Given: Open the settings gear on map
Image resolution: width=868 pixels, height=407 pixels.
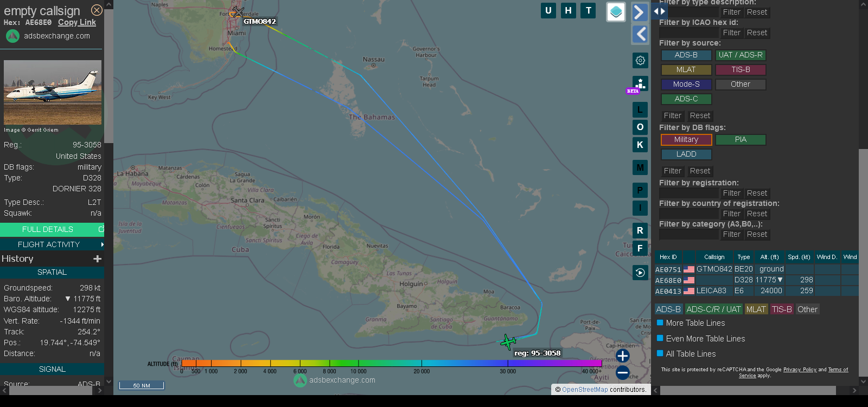Looking at the screenshot, I should (x=640, y=60).
